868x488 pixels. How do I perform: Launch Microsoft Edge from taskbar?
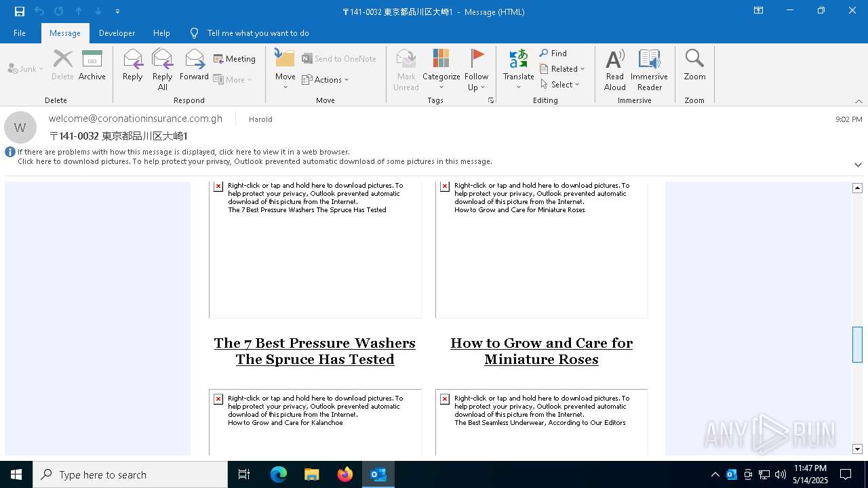(x=279, y=474)
